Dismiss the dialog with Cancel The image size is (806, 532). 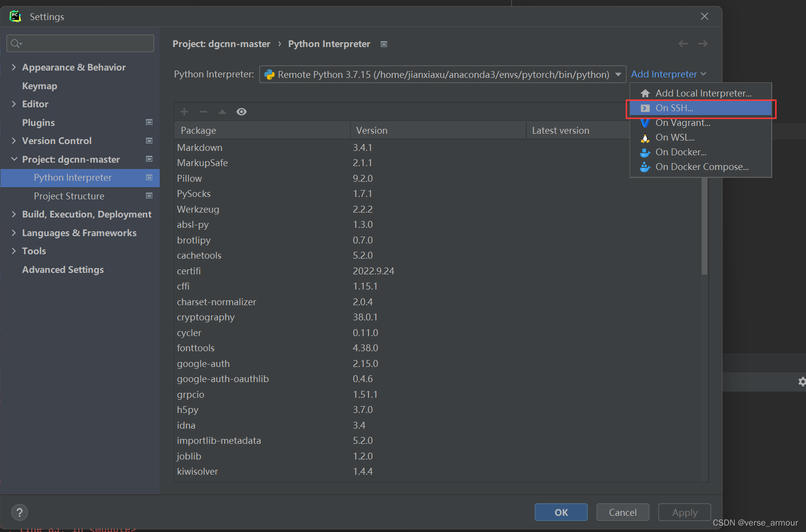point(622,512)
